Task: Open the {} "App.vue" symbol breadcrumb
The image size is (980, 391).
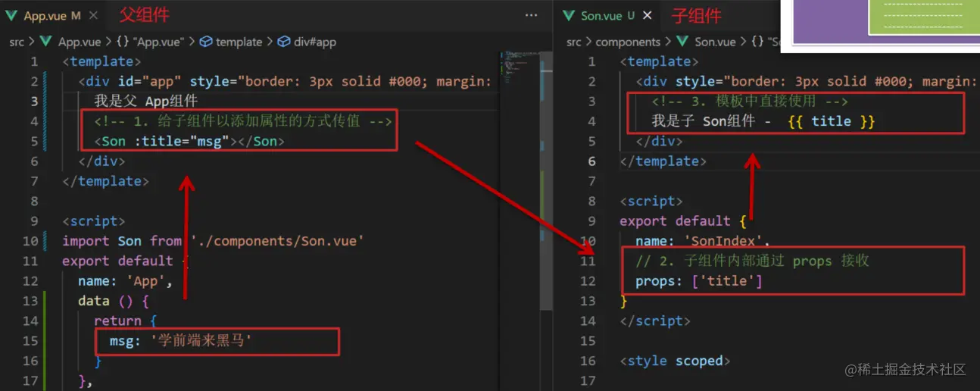Action: pos(151,42)
